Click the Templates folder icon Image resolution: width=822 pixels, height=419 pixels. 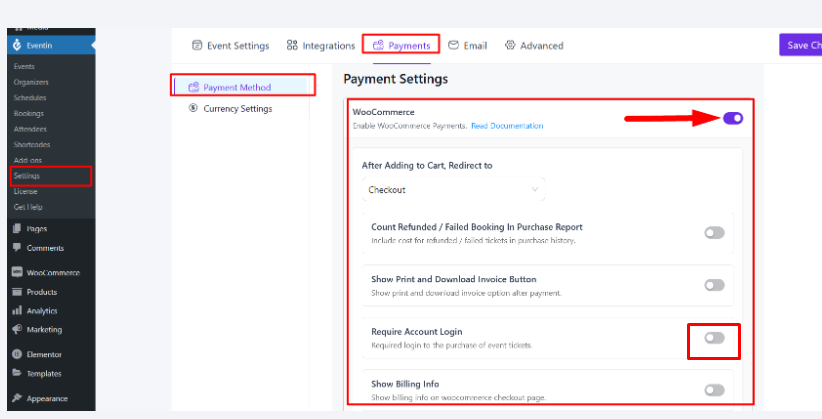point(17,373)
